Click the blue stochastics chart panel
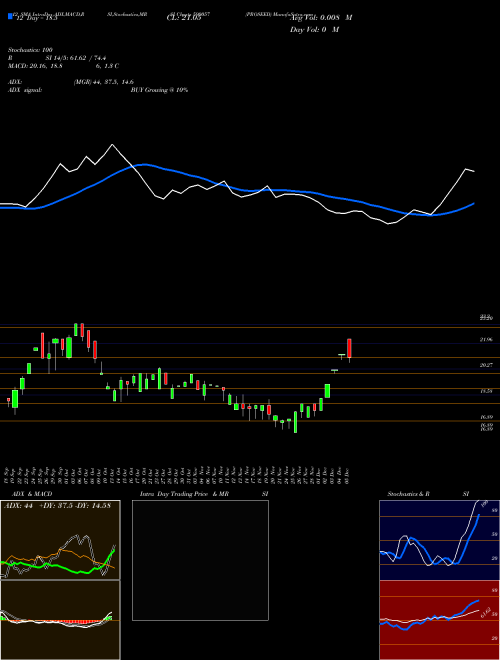 point(439,540)
